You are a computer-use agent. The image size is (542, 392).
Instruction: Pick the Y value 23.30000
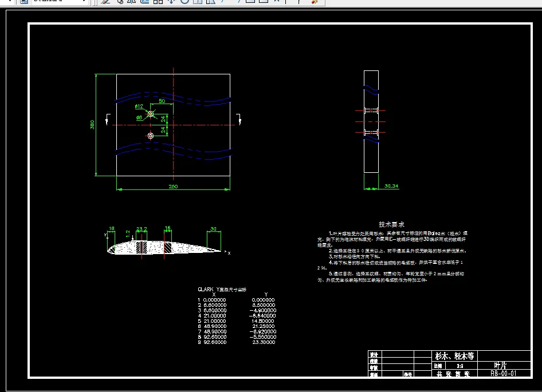(264, 342)
